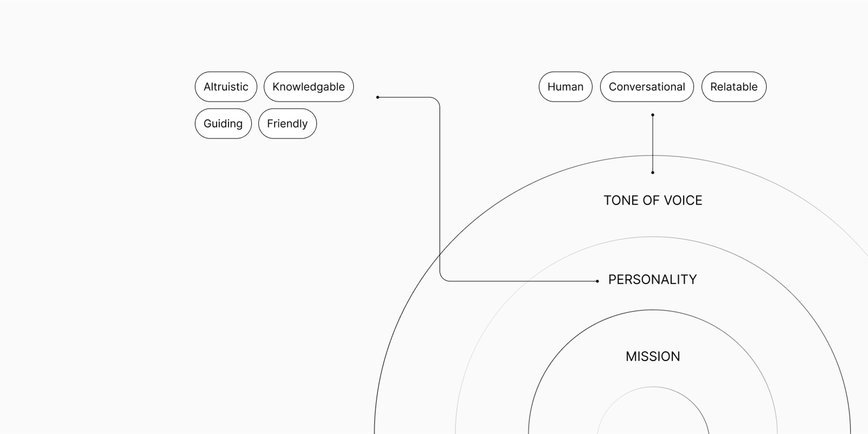Click connector dot below Conversational tag
868x434 pixels.
[653, 115]
